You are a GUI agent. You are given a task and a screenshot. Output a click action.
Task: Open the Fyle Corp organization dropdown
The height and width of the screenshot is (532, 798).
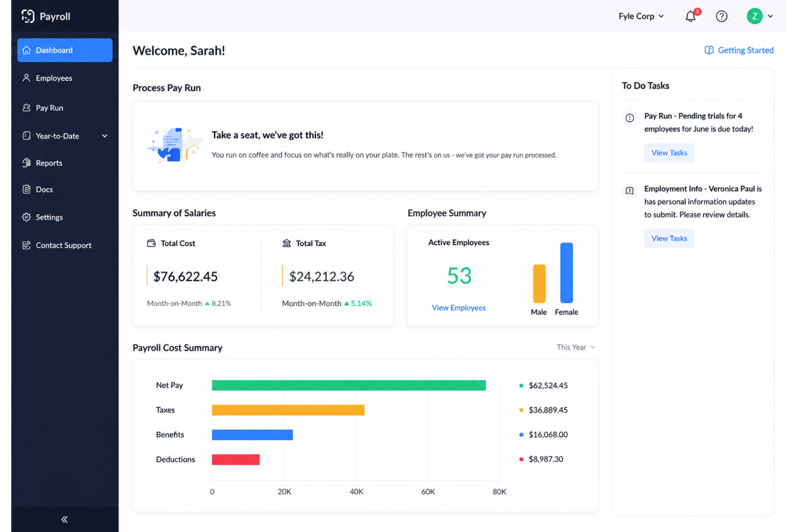point(641,16)
